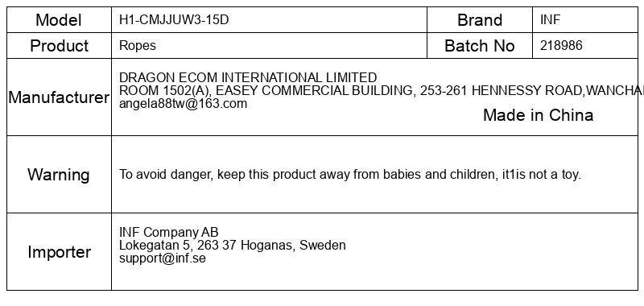Screen dimensions: 644x306
Task: Click the Batch No label
Action: click(x=480, y=46)
